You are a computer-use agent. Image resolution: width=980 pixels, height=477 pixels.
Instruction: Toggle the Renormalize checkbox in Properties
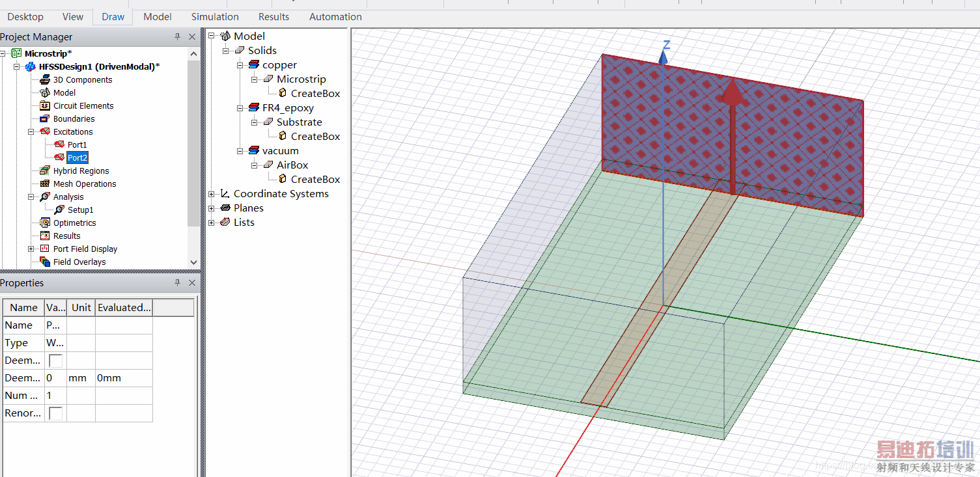tap(55, 413)
